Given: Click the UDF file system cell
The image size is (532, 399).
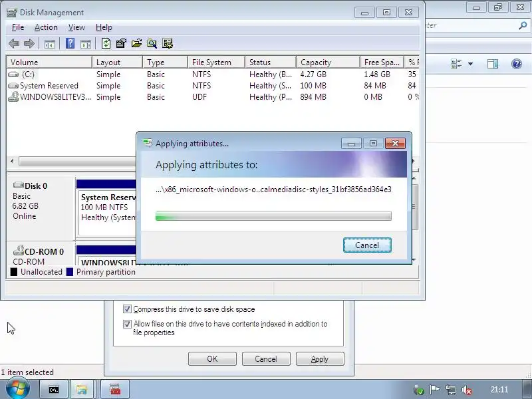Looking at the screenshot, I should [199, 96].
